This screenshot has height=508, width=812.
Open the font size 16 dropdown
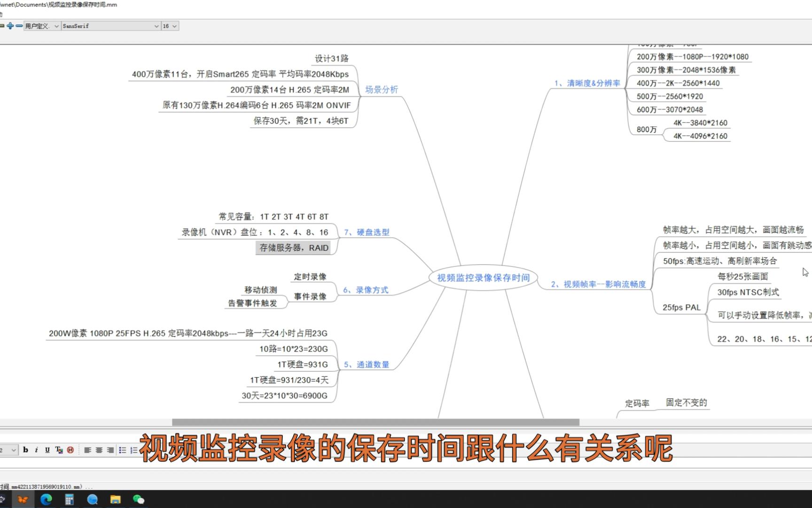[170, 26]
